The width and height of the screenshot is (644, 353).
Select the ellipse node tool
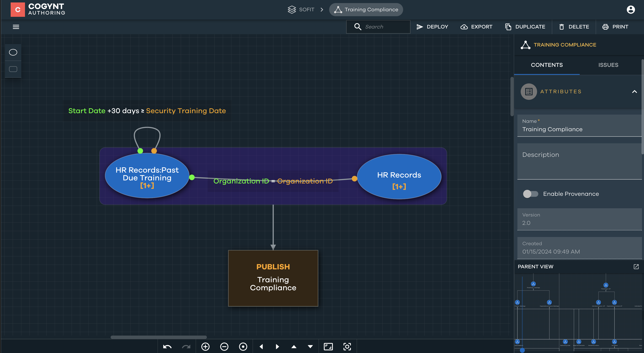click(x=13, y=52)
